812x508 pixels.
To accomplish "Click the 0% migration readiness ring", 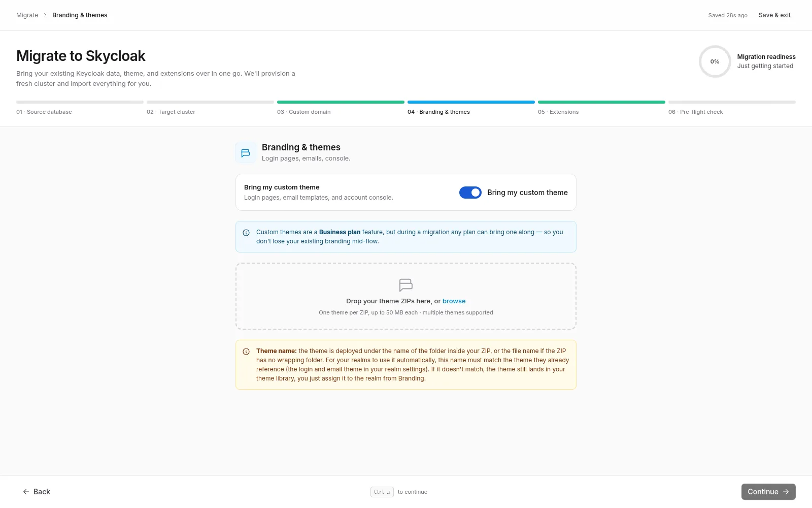I will tap(715, 61).
